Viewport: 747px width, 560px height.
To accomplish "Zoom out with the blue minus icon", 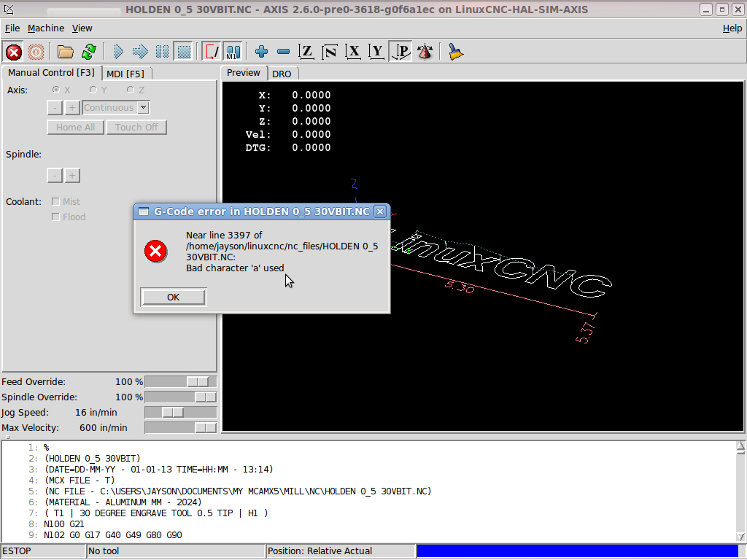I will tap(284, 52).
